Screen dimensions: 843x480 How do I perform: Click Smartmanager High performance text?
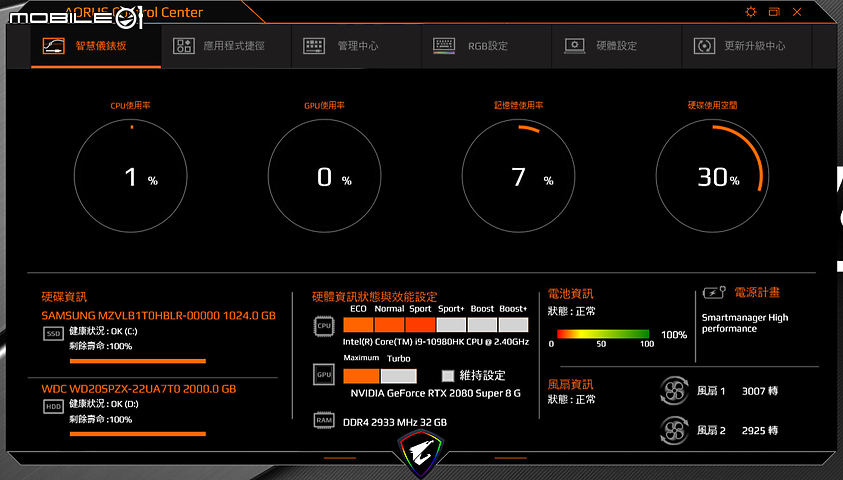click(x=745, y=323)
